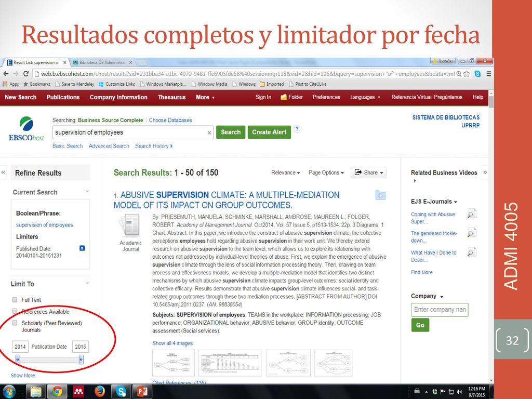The height and width of the screenshot is (399, 532).
Task: Click the bookmark star in address bar
Action: click(x=467, y=74)
